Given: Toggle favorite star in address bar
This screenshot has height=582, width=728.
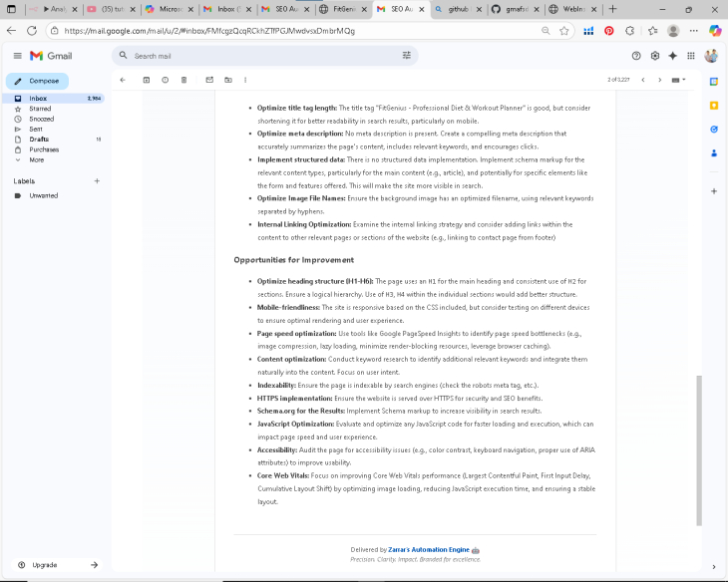Looking at the screenshot, I should 564,31.
